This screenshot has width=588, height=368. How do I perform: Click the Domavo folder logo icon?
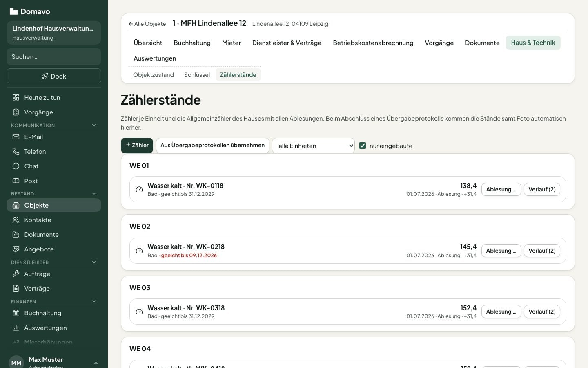coord(14,11)
